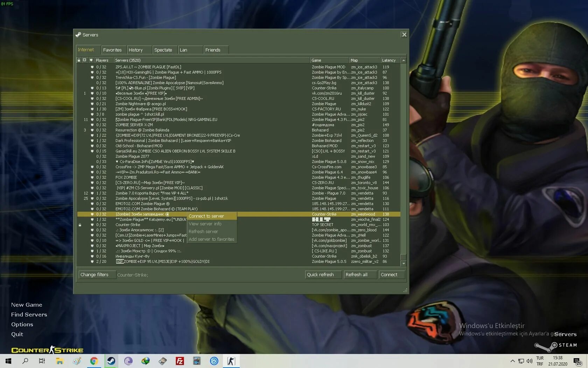Open taskbar search

25,361
